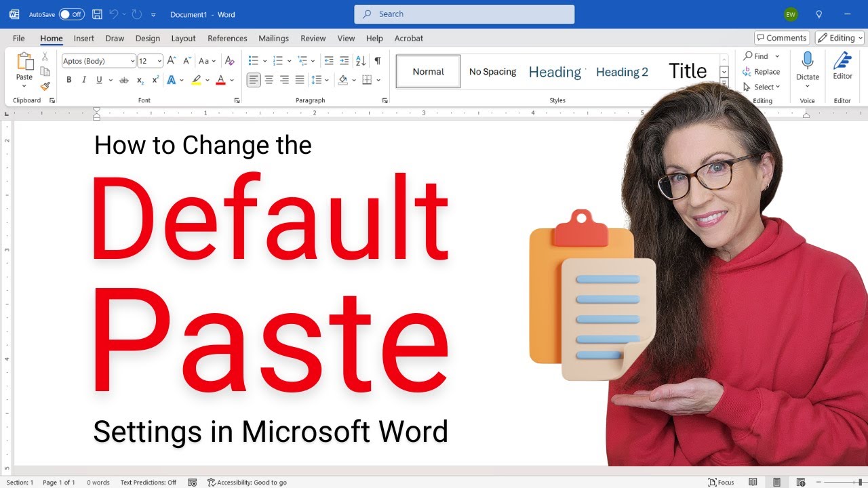Screen dimensions: 868x488
Task: Expand the Styles gallery arrow
Action: click(724, 83)
